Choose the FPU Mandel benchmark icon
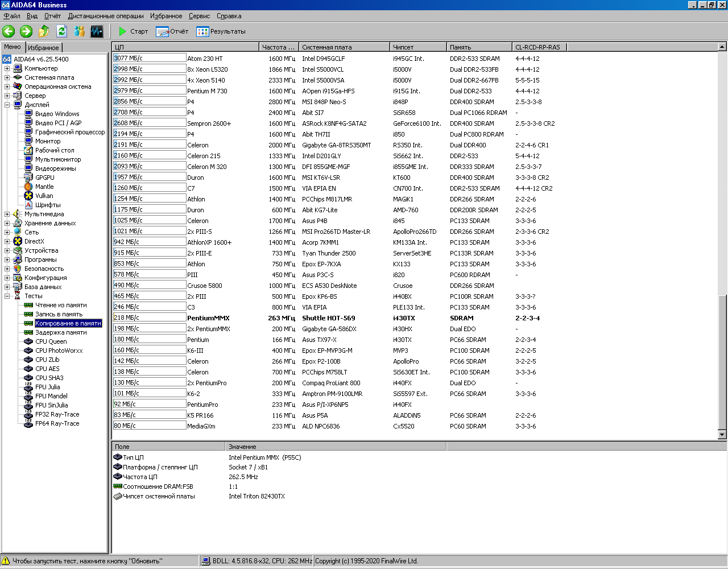Image resolution: width=728 pixels, height=569 pixels. [28, 396]
